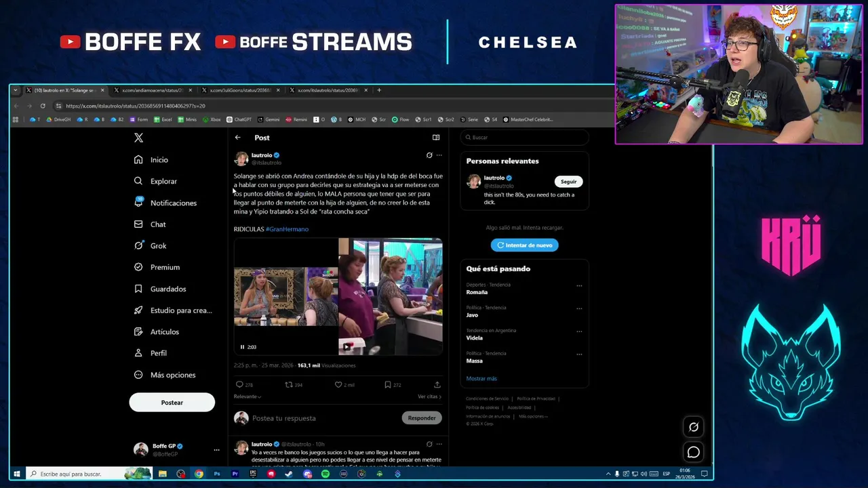Open Condiciones de Servicio link
This screenshot has width=868, height=488.
[487, 399]
